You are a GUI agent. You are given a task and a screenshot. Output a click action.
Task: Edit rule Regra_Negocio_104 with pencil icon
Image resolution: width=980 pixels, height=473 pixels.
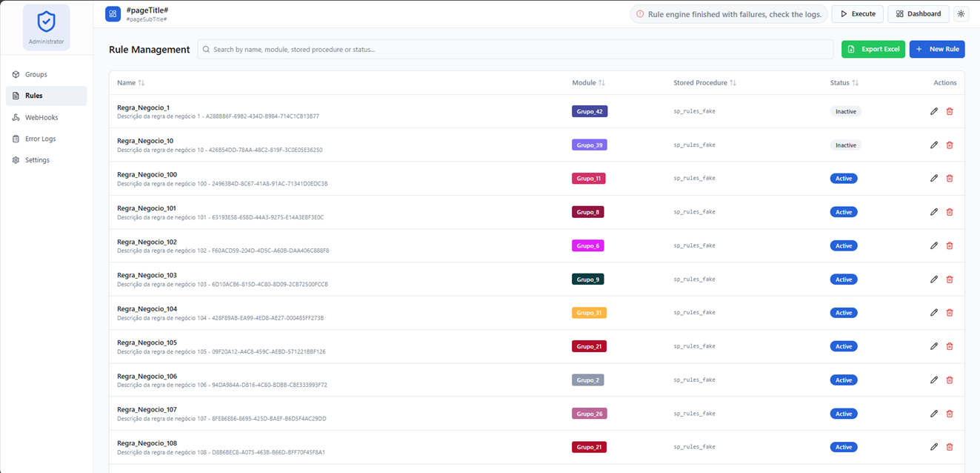(934, 313)
